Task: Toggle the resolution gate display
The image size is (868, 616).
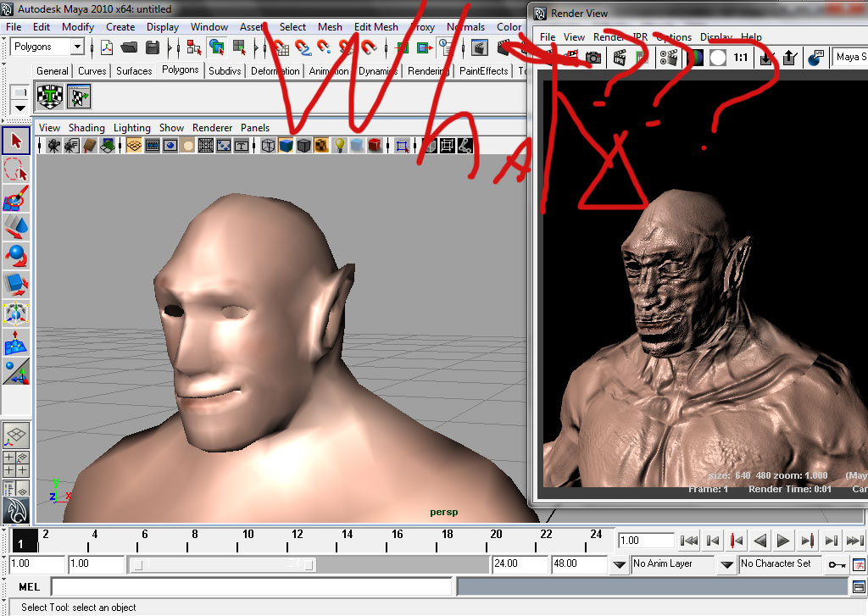Action: [170, 146]
